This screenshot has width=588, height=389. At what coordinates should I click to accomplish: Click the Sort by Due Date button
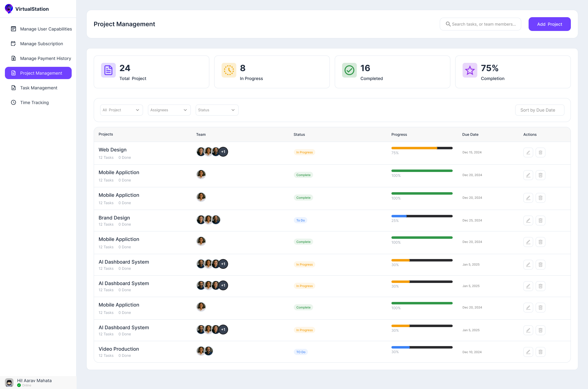pyautogui.click(x=540, y=110)
